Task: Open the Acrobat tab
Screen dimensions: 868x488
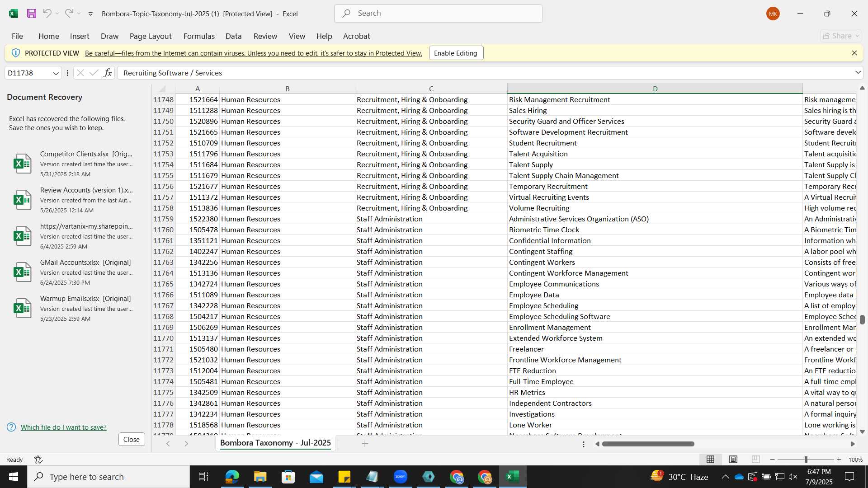Action: point(356,36)
